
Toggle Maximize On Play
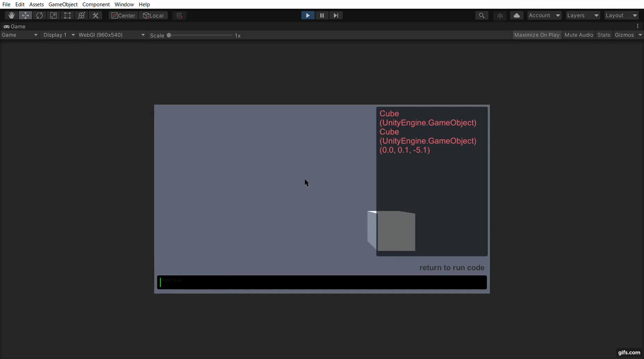[x=537, y=35]
